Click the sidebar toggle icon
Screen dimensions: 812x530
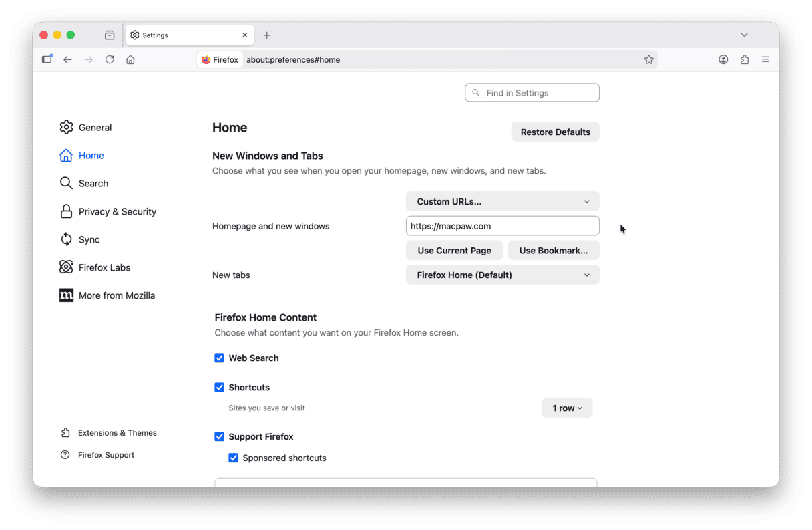[47, 59]
